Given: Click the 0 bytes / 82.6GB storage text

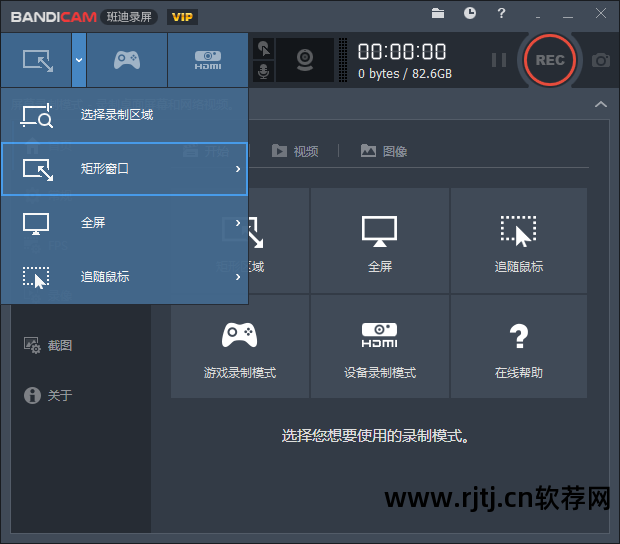Looking at the screenshot, I should coord(405,74).
